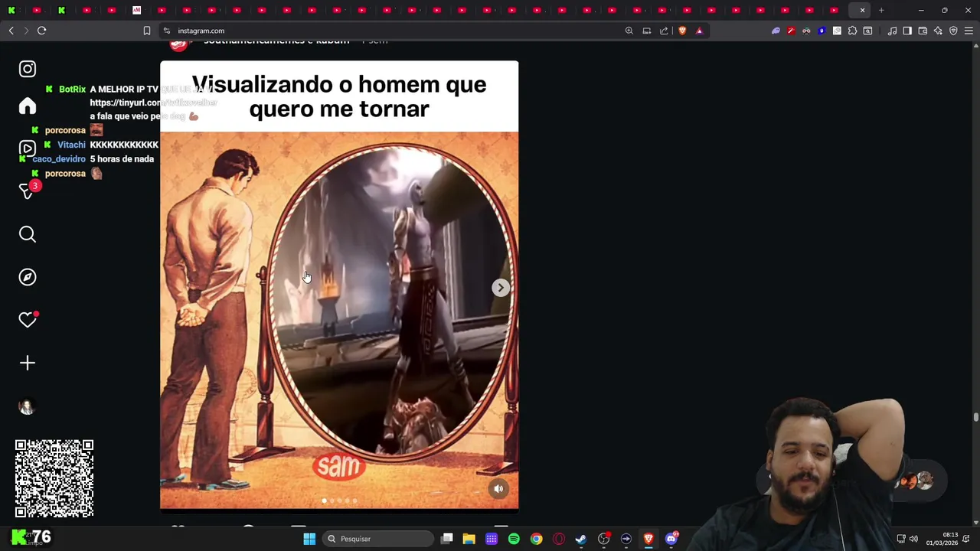Open the music note playlist icon
980x551 pixels.
coord(892,31)
